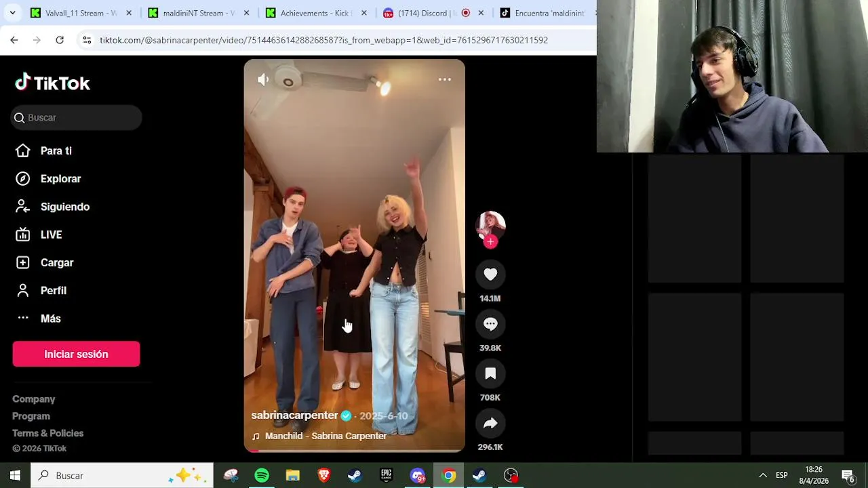Go back with the browser back arrow
This screenshot has width=868, height=488.
click(14, 40)
